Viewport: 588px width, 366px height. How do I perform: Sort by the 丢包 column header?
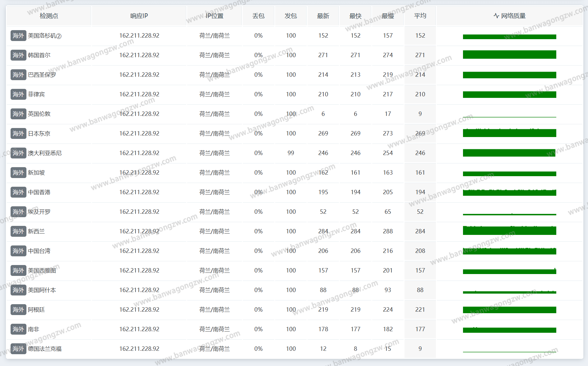[258, 16]
